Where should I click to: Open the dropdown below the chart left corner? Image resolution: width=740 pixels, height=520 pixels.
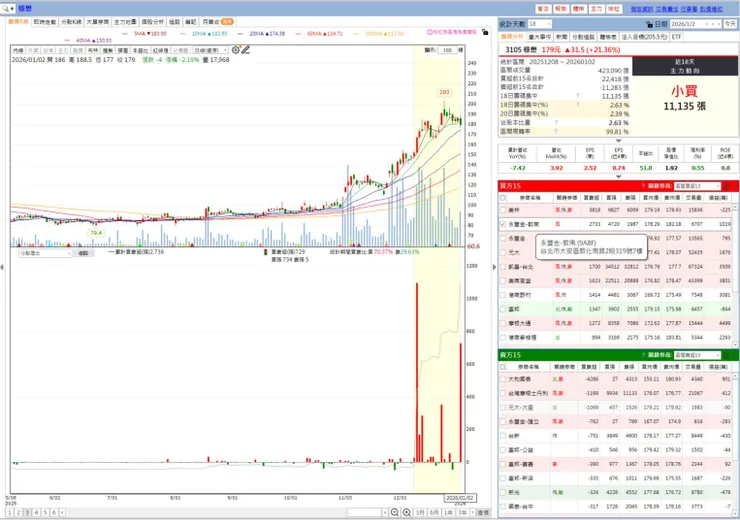[45, 253]
